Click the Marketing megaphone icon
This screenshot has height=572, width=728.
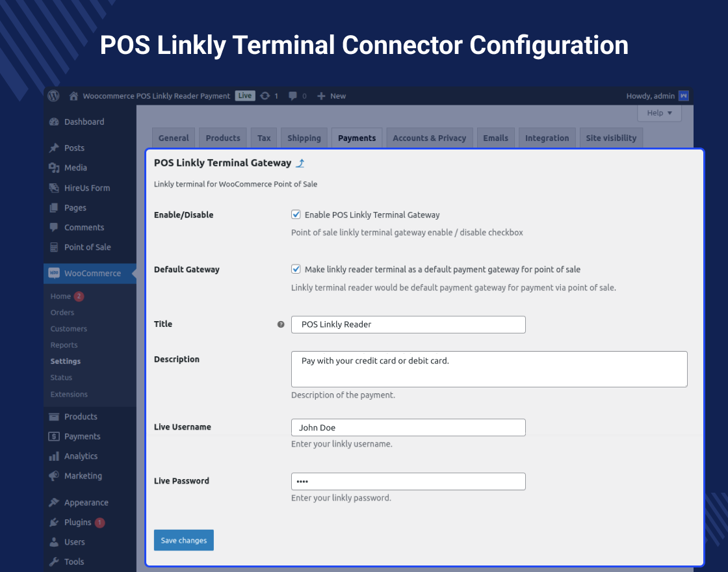pyautogui.click(x=55, y=476)
